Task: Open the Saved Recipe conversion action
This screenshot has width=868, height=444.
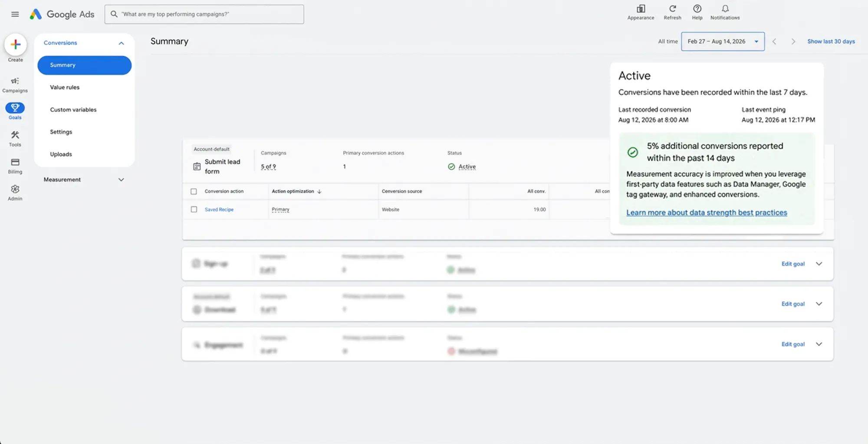Action: click(219, 209)
